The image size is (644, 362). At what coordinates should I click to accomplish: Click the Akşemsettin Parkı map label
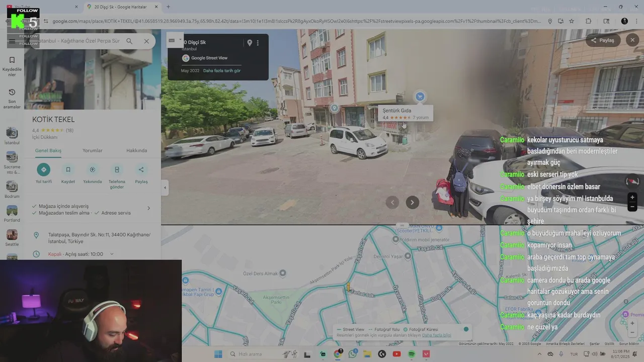click(x=276, y=300)
